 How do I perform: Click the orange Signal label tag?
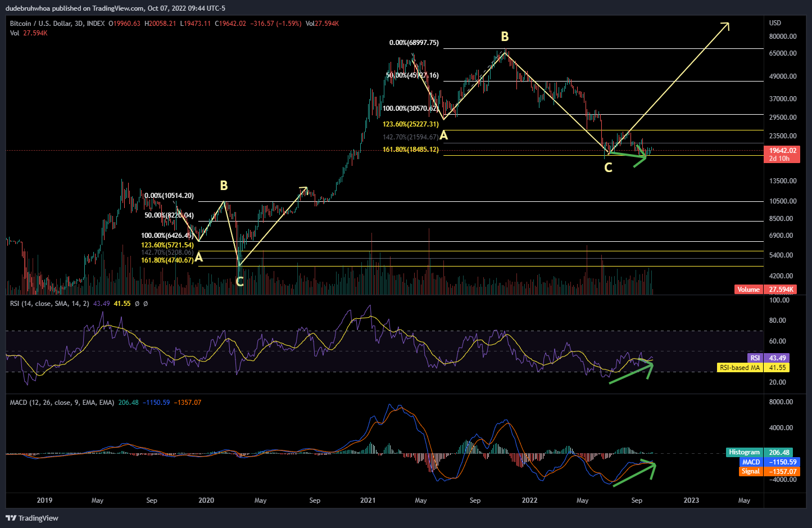750,472
